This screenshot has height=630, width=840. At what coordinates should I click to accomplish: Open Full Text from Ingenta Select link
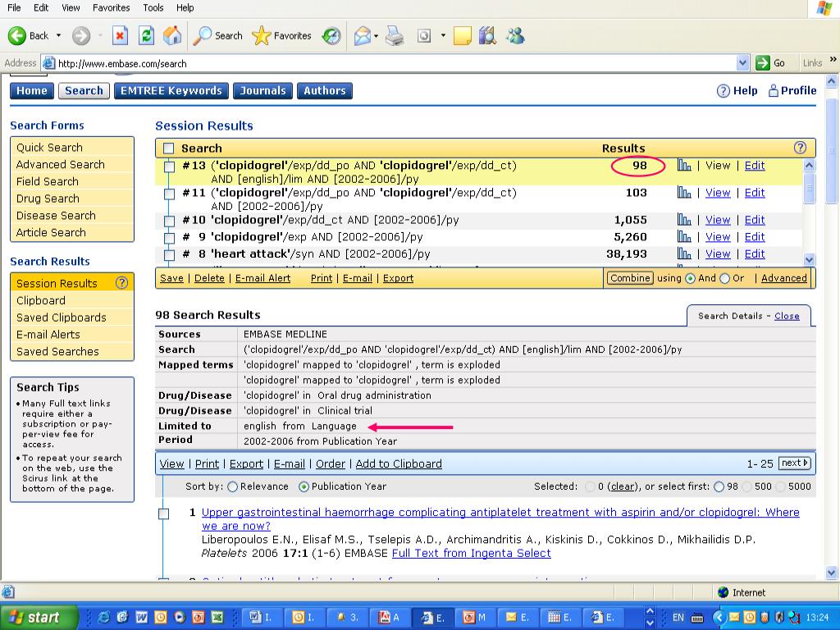472,553
